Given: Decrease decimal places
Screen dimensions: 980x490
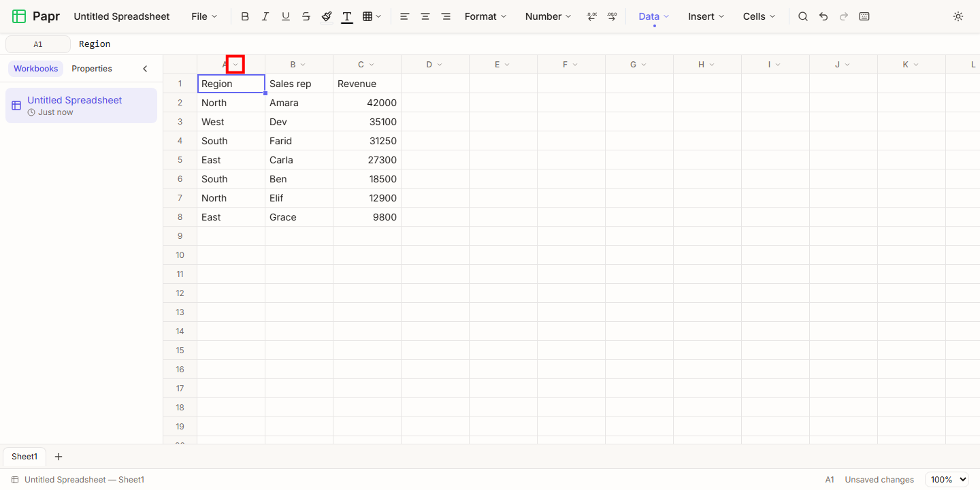Looking at the screenshot, I should (x=592, y=16).
